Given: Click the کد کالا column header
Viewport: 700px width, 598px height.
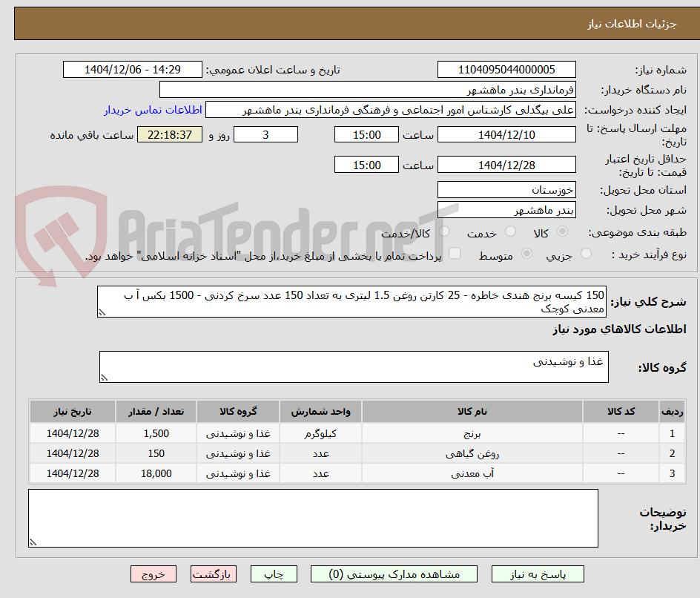Looking at the screenshot, I should click(x=621, y=411).
